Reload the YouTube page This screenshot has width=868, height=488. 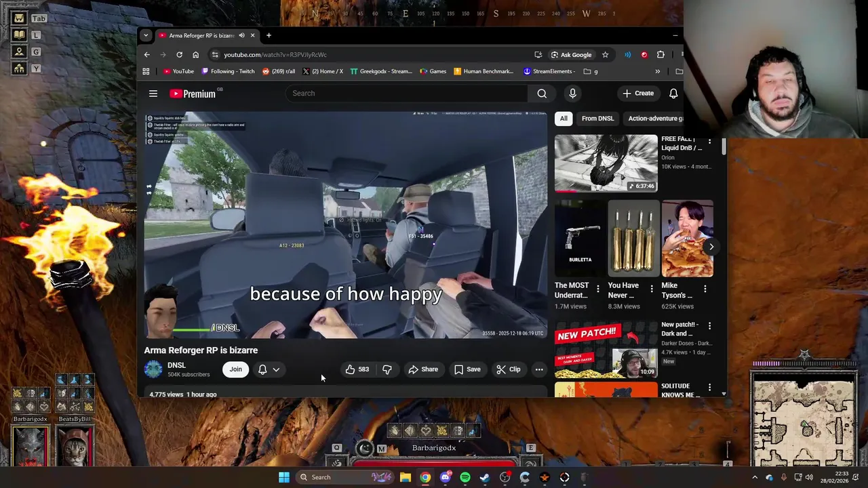pos(179,55)
